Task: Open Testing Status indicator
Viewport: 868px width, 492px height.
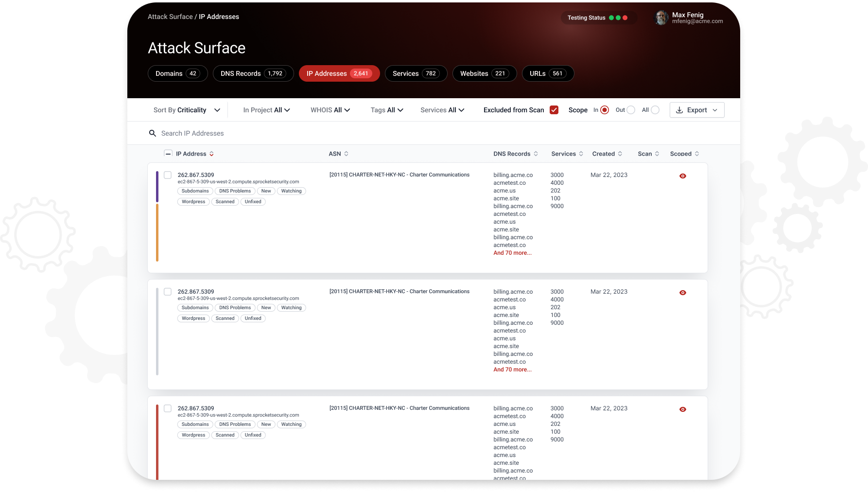Action: click(x=598, y=18)
